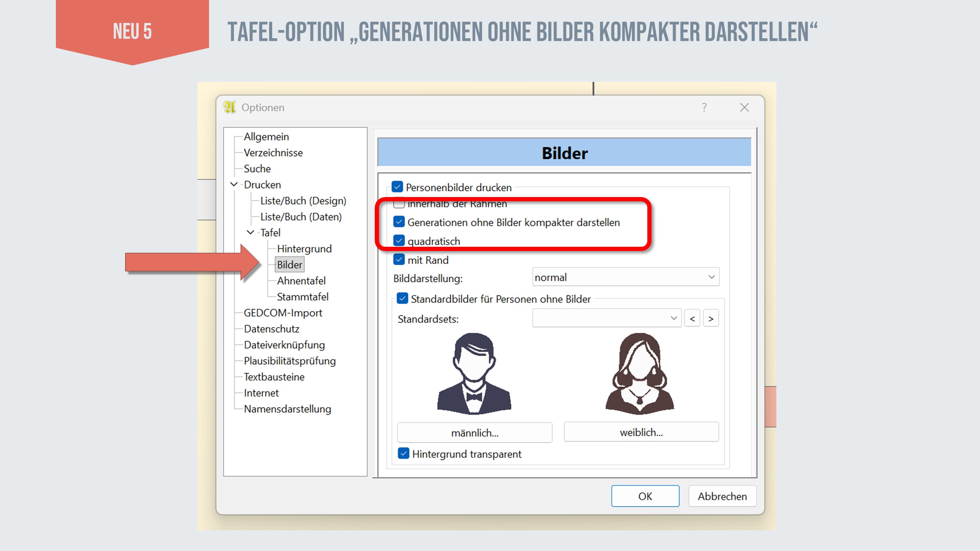The image size is (980, 551).
Task: Uncheck the 'quadratisch' checkbox
Action: click(399, 241)
